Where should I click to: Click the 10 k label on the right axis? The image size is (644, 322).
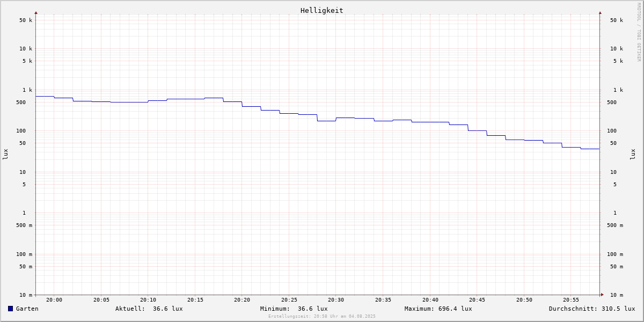(x=617, y=49)
